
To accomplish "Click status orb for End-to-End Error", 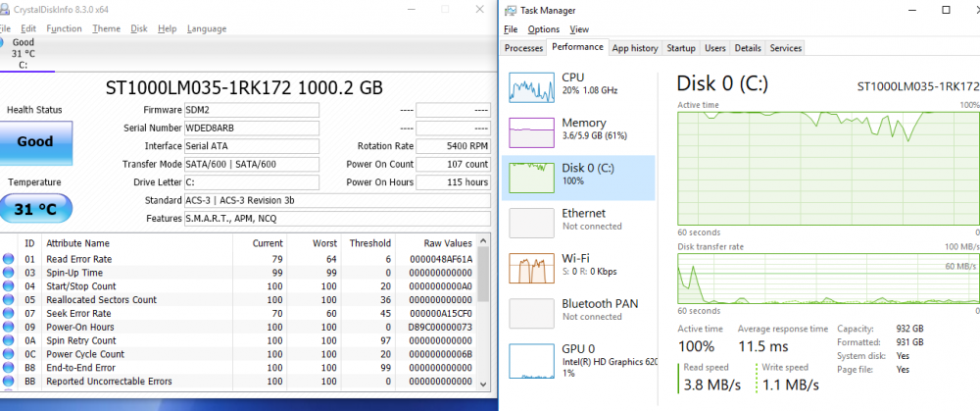I will point(8,368).
